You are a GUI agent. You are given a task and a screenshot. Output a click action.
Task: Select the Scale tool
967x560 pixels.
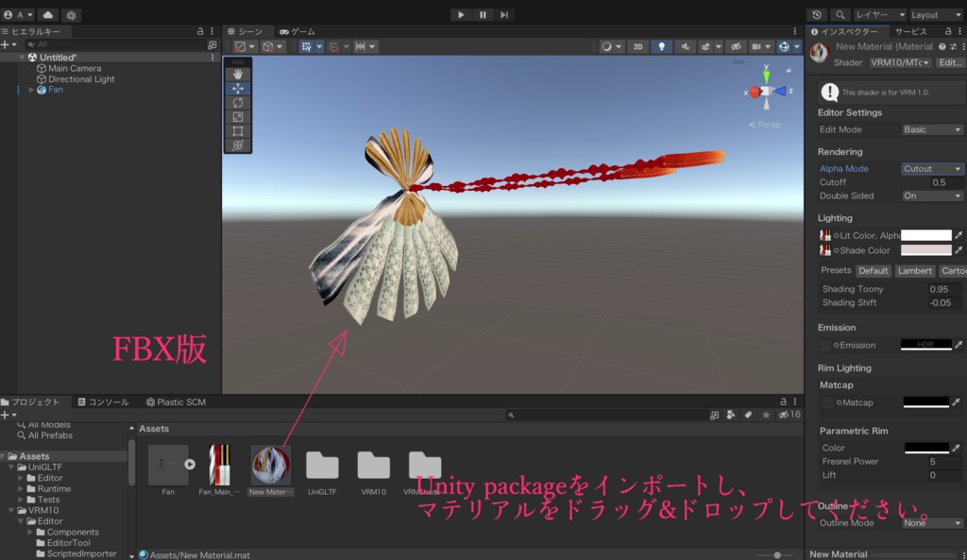pos(237,116)
